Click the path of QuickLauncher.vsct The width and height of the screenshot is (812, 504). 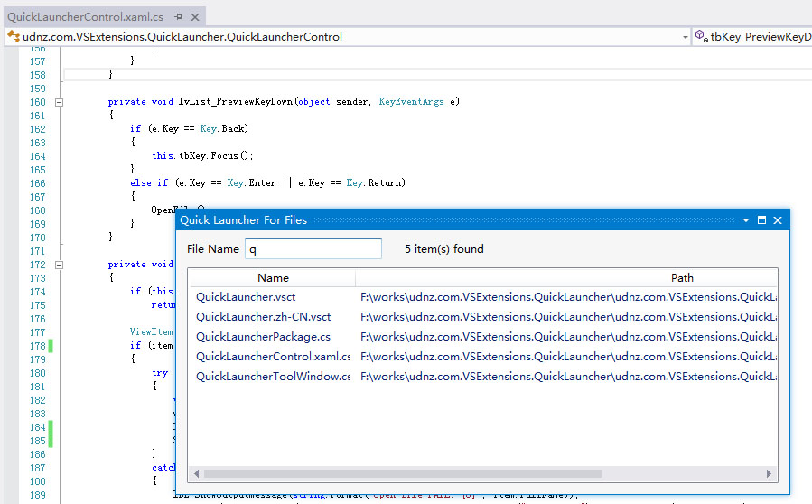[568, 297]
